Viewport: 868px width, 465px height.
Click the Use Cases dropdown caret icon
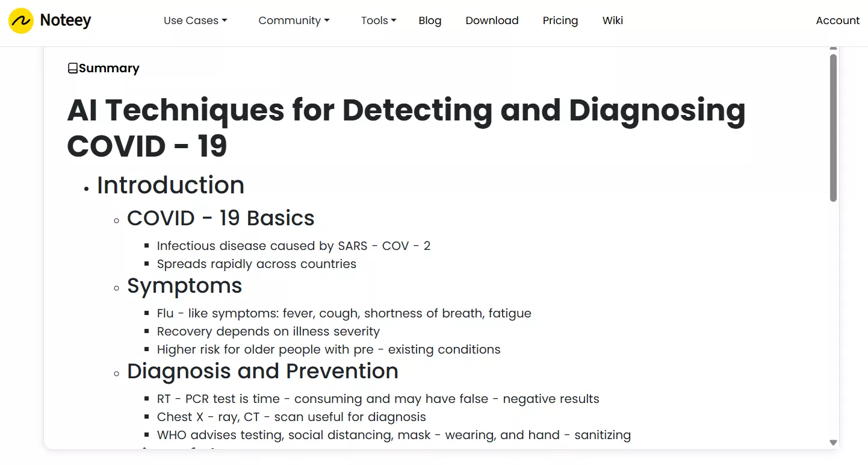[224, 20]
